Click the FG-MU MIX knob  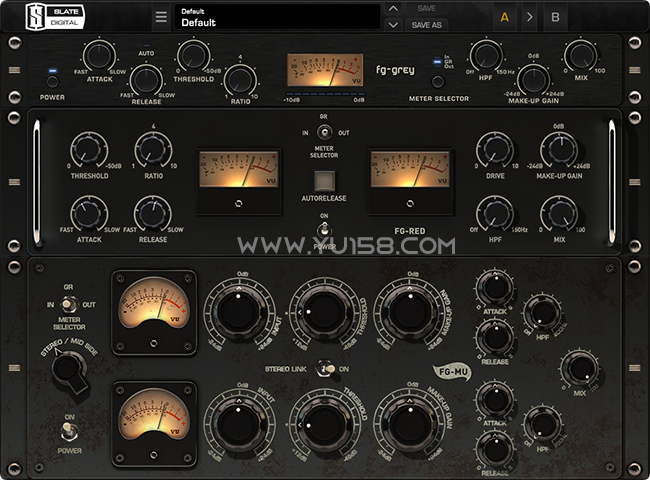point(580,368)
